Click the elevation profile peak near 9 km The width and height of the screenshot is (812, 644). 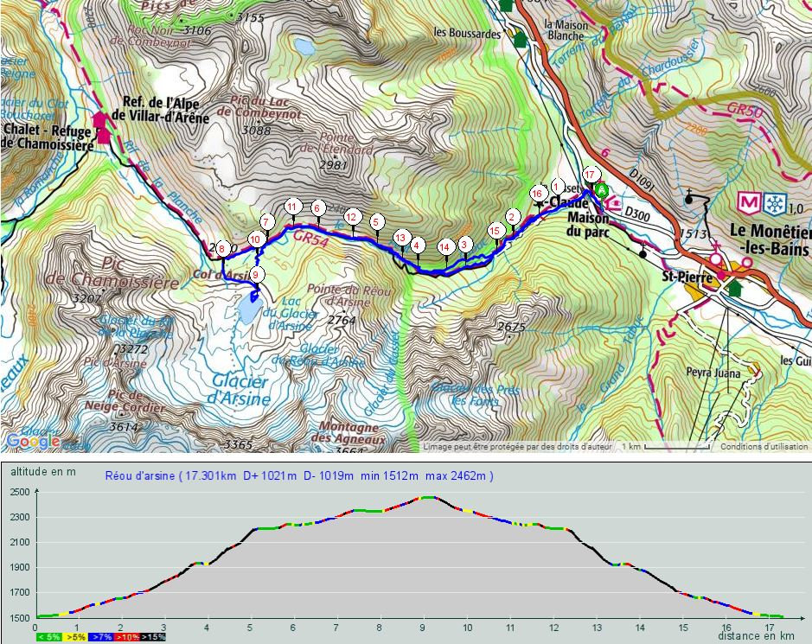click(426, 498)
